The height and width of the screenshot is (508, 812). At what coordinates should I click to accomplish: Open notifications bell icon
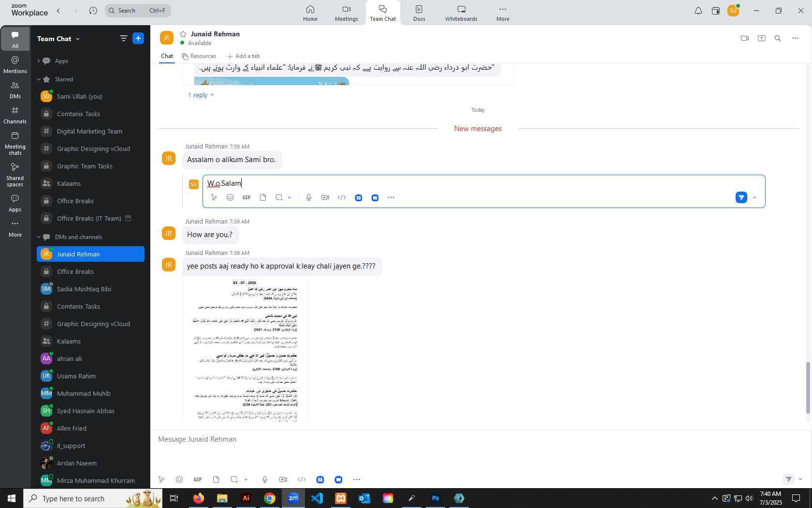click(698, 11)
